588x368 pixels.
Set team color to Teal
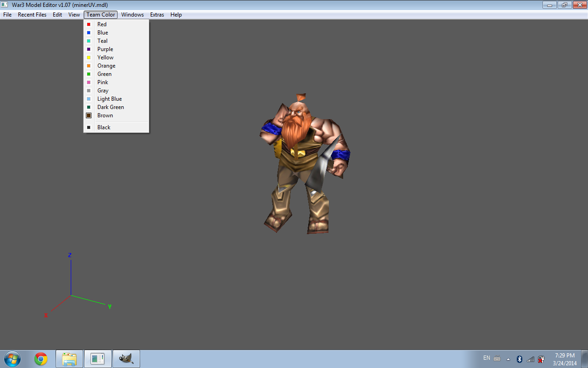tap(116, 41)
